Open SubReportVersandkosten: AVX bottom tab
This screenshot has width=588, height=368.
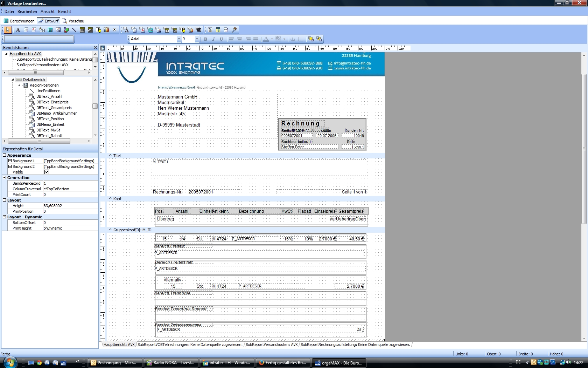272,345
